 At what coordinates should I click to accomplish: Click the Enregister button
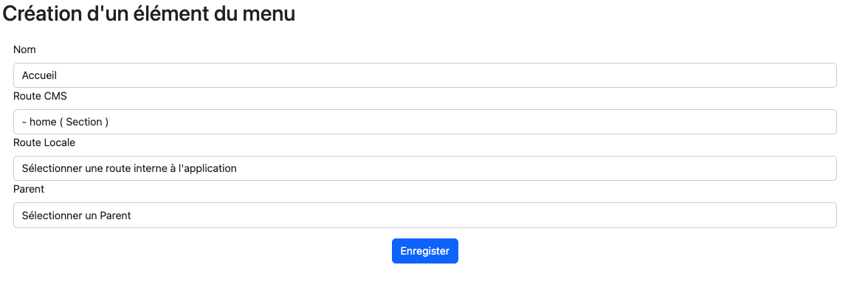click(424, 251)
